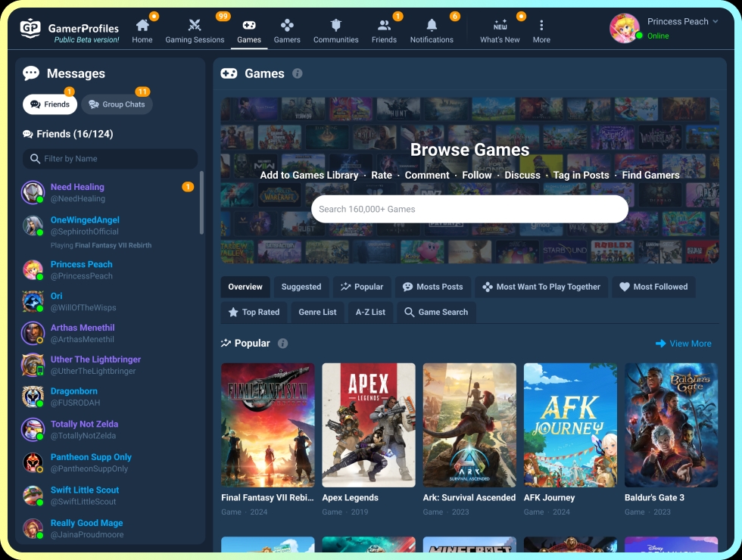Open the Communities shield icon
742x560 pixels.
pyautogui.click(x=335, y=23)
